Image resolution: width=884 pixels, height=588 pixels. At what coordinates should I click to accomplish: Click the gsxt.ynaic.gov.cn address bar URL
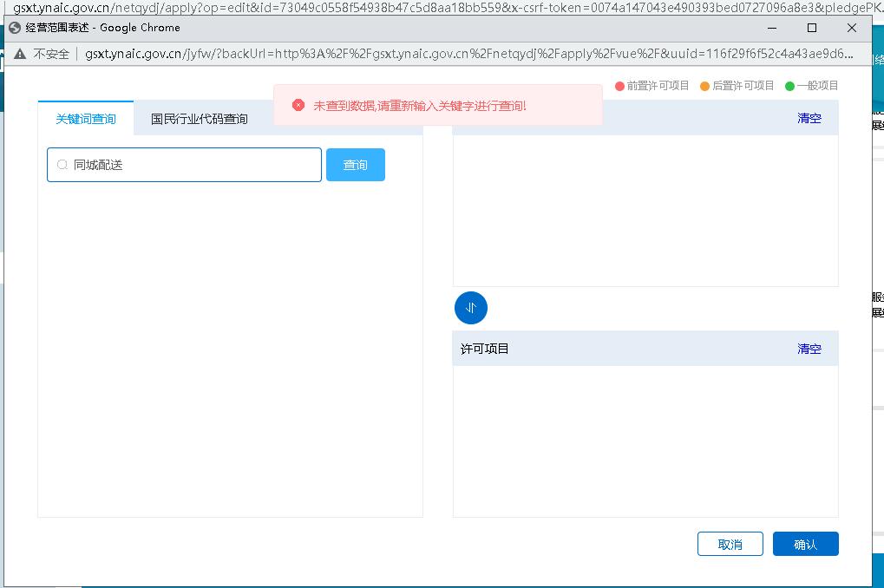(x=468, y=54)
